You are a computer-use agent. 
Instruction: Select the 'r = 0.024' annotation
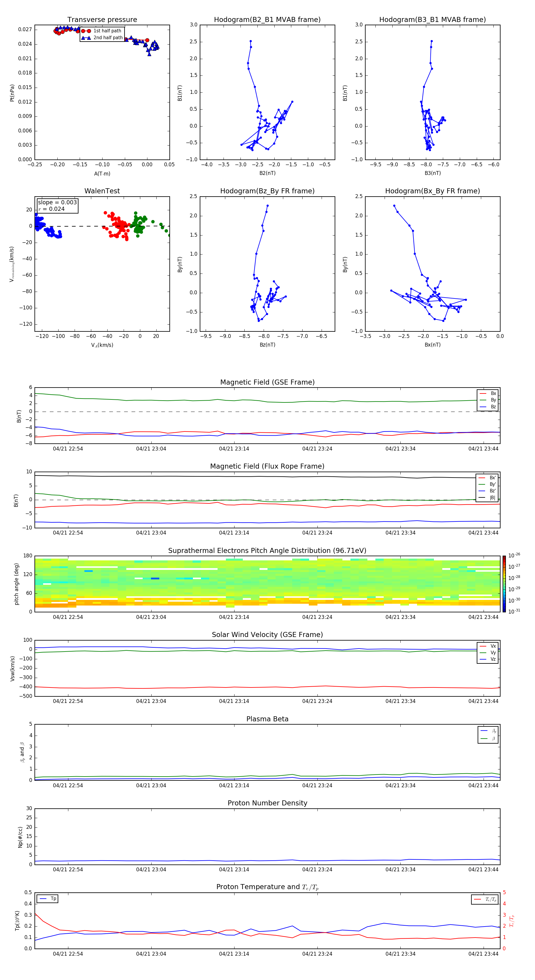point(51,209)
